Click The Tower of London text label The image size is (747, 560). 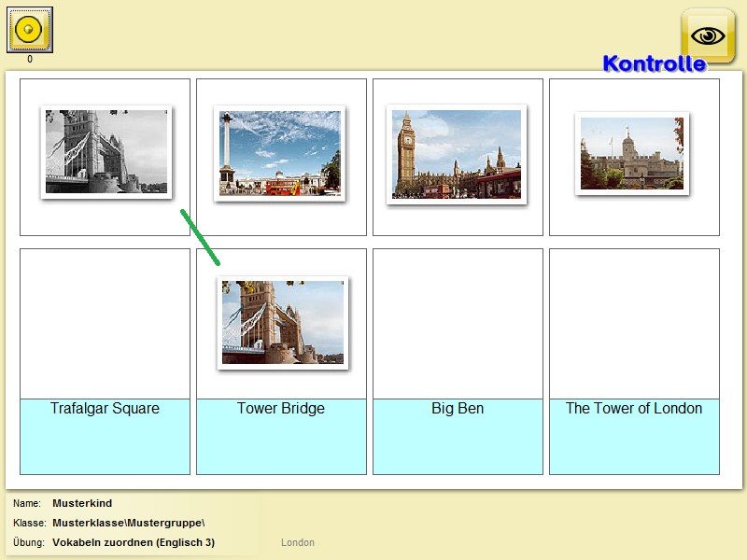point(634,409)
